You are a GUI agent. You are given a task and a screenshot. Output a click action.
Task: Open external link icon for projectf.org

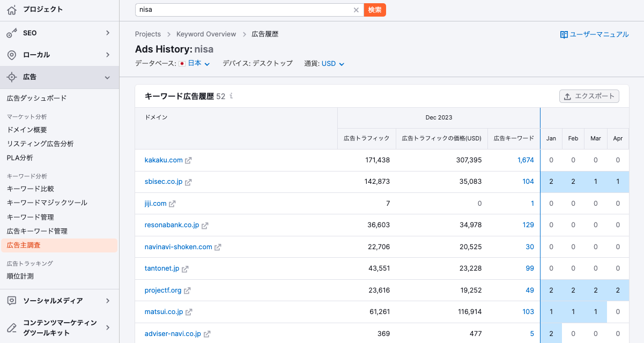(x=187, y=290)
